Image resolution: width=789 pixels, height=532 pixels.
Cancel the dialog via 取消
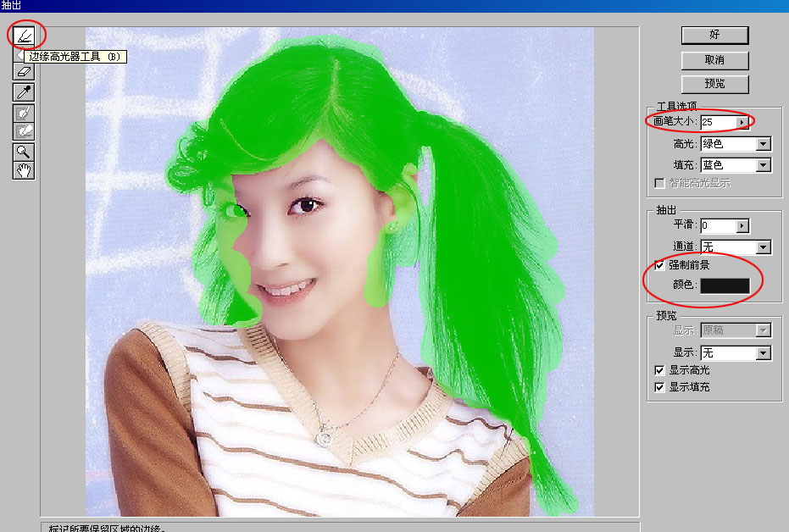(714, 60)
